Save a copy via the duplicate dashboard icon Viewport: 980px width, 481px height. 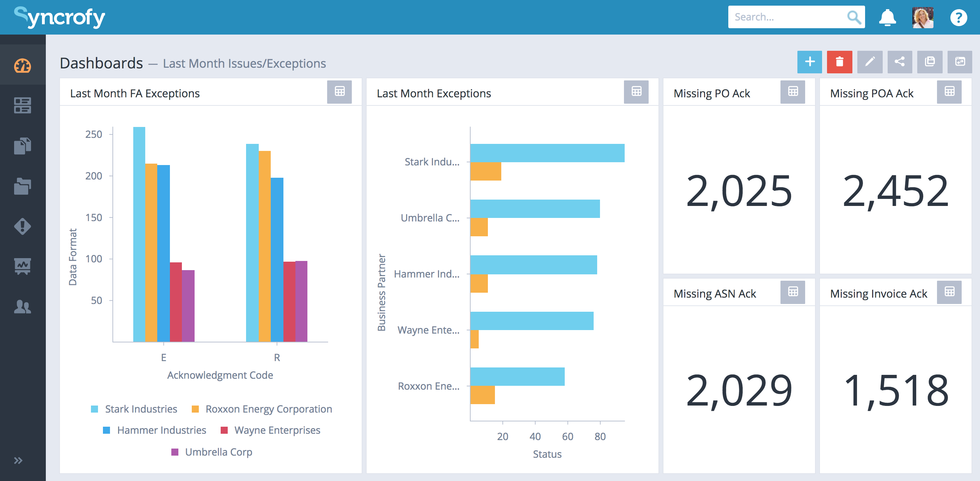pyautogui.click(x=929, y=62)
